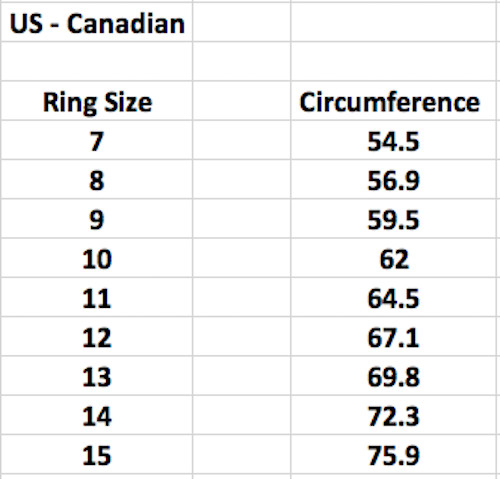Click the cell with ring size 13

click(97, 376)
